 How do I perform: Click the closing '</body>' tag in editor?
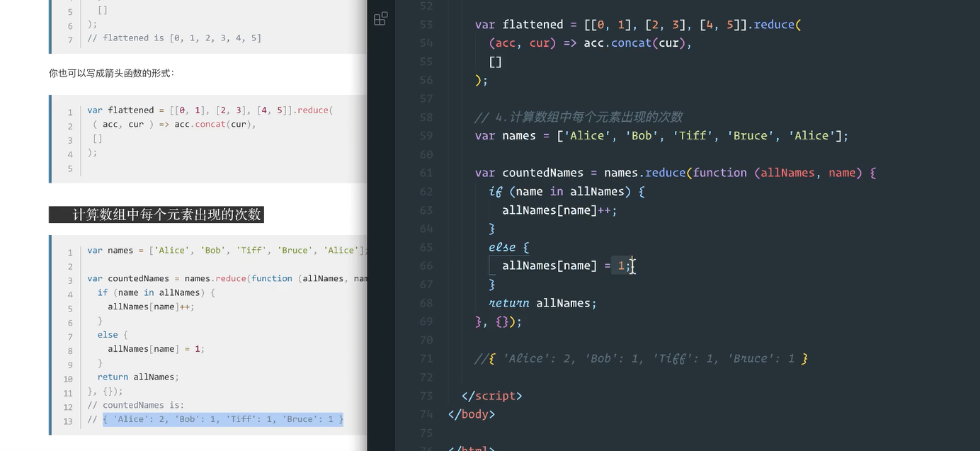[472, 414]
